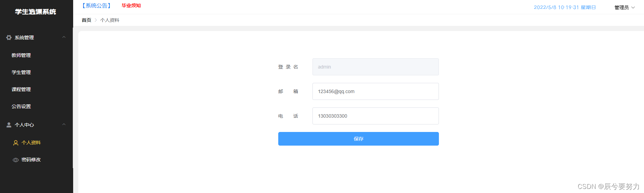Click the 【系统公告】 label

pyautogui.click(x=96, y=5)
